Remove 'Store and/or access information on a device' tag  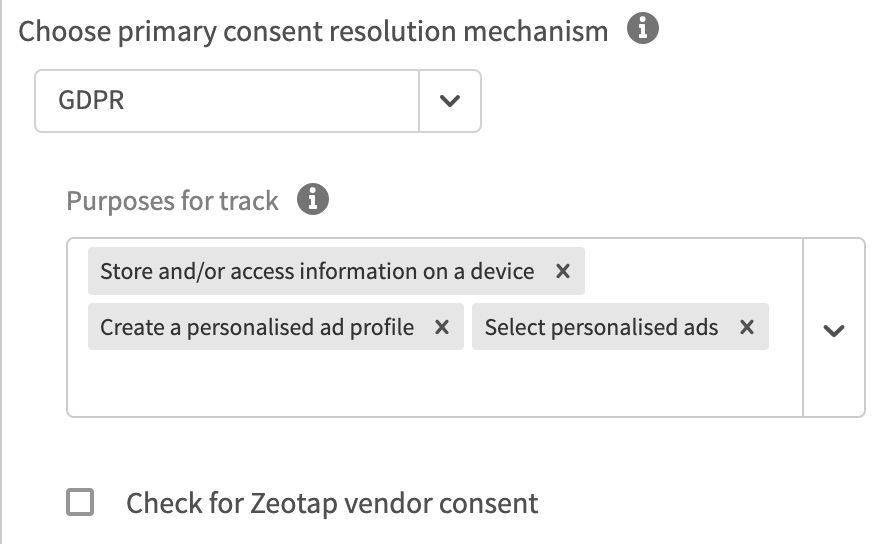pyautogui.click(x=563, y=271)
